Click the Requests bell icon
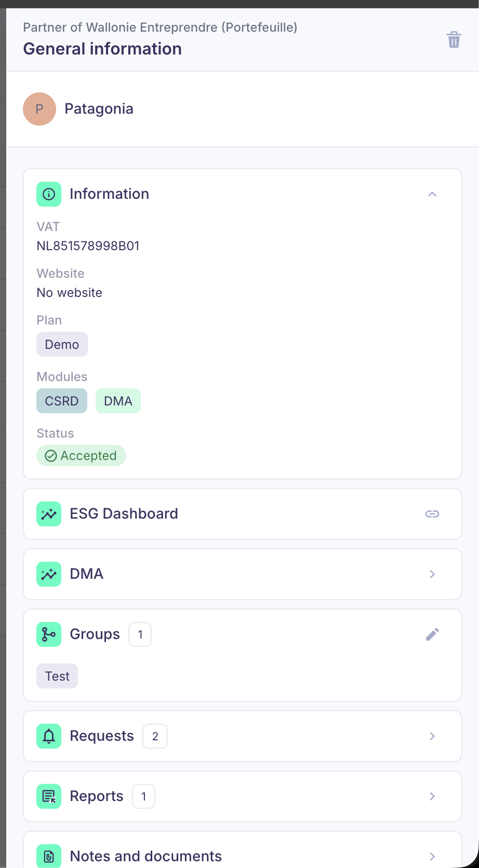This screenshot has width=479, height=868. click(x=49, y=736)
